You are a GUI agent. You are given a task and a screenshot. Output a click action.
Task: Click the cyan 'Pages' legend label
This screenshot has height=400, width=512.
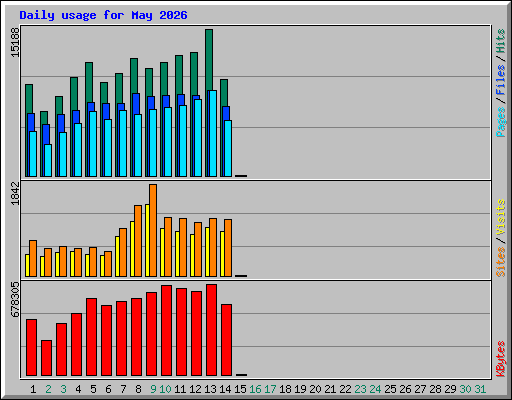coord(501,122)
